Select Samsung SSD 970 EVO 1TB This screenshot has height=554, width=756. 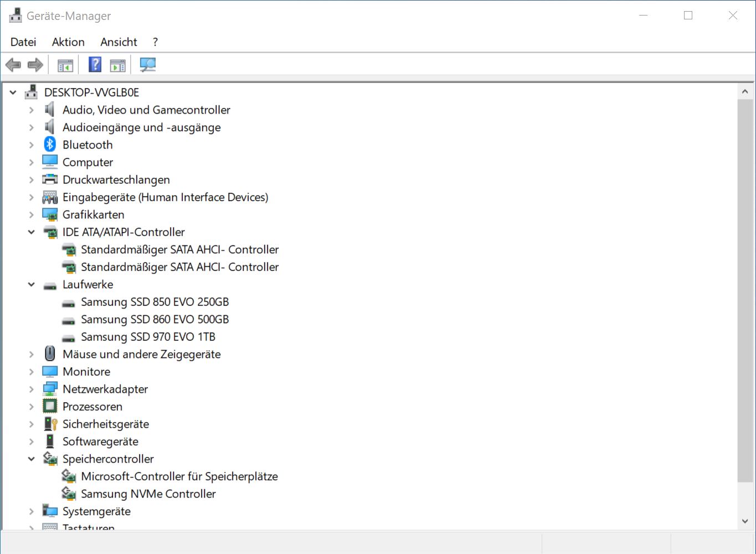(x=148, y=336)
